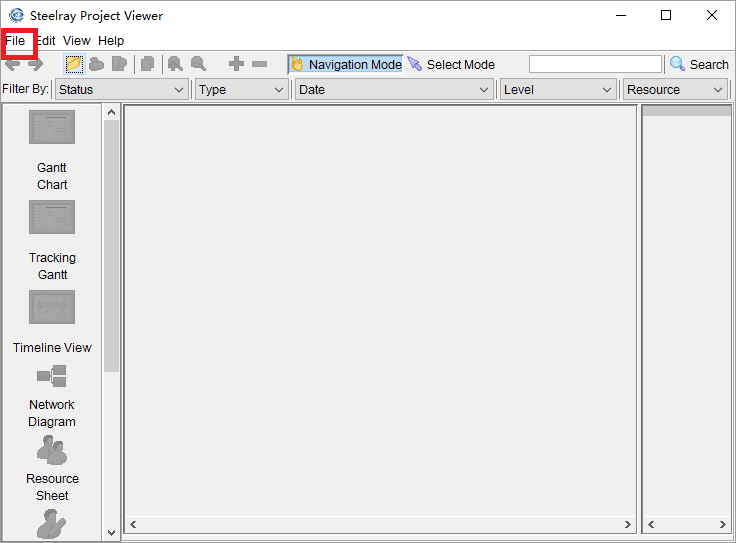This screenshot has height=543, width=736.
Task: Click the print toolbar icon
Action: [x=96, y=64]
